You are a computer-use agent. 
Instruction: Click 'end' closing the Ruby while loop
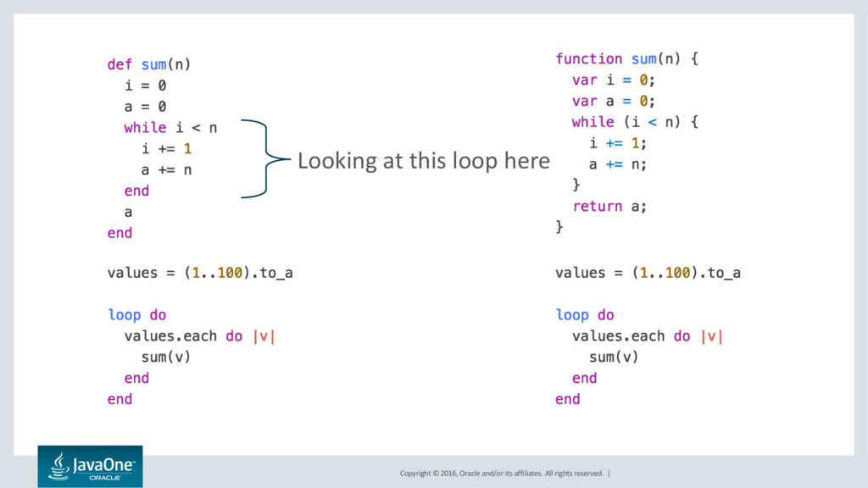pyautogui.click(x=136, y=191)
